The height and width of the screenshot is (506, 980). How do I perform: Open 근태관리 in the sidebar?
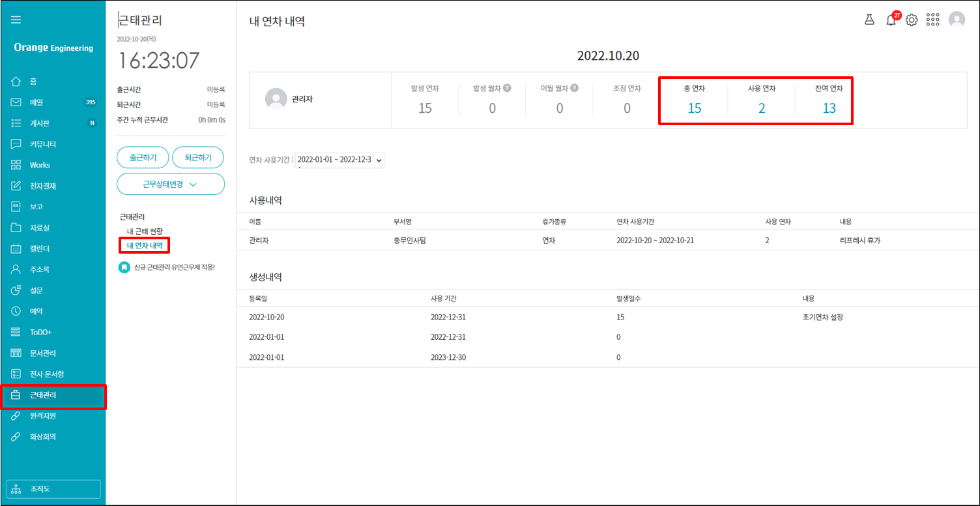[43, 395]
